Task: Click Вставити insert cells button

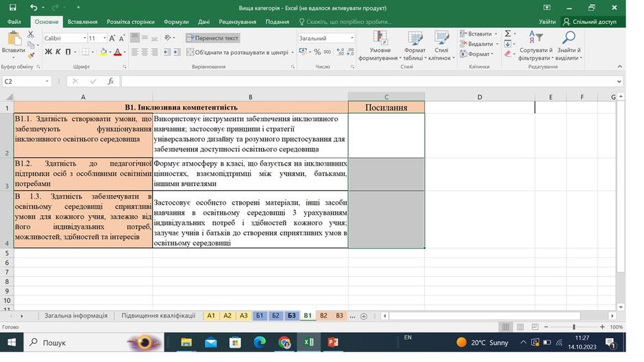Action: pos(479,34)
